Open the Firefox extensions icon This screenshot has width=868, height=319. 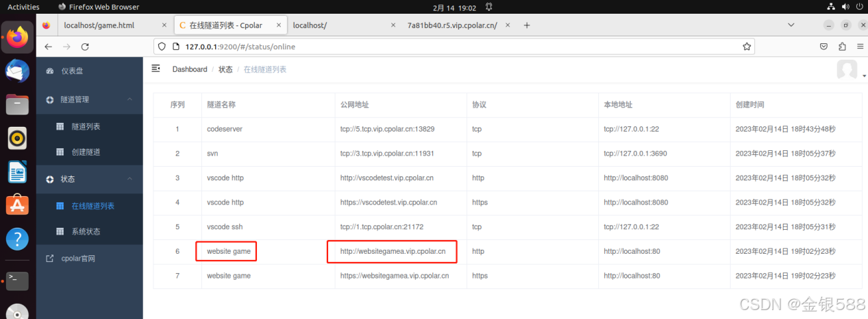point(842,47)
